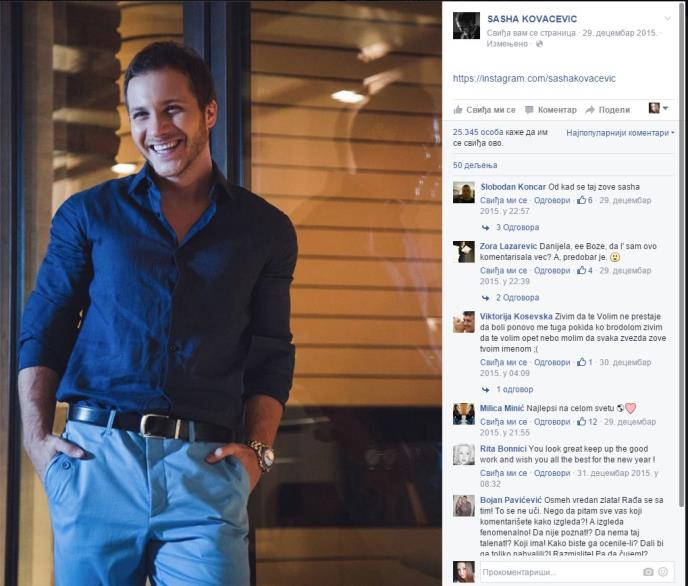
Task: Open profile selector dropdown beside Подели
Action: [x=658, y=108]
